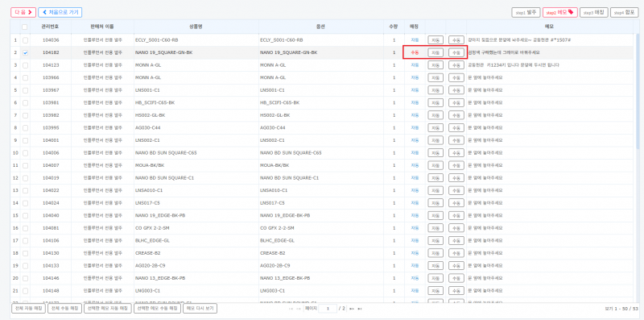Check the checkbox for order 103981
Viewport: 644px width, 320px height.
click(x=26, y=102)
